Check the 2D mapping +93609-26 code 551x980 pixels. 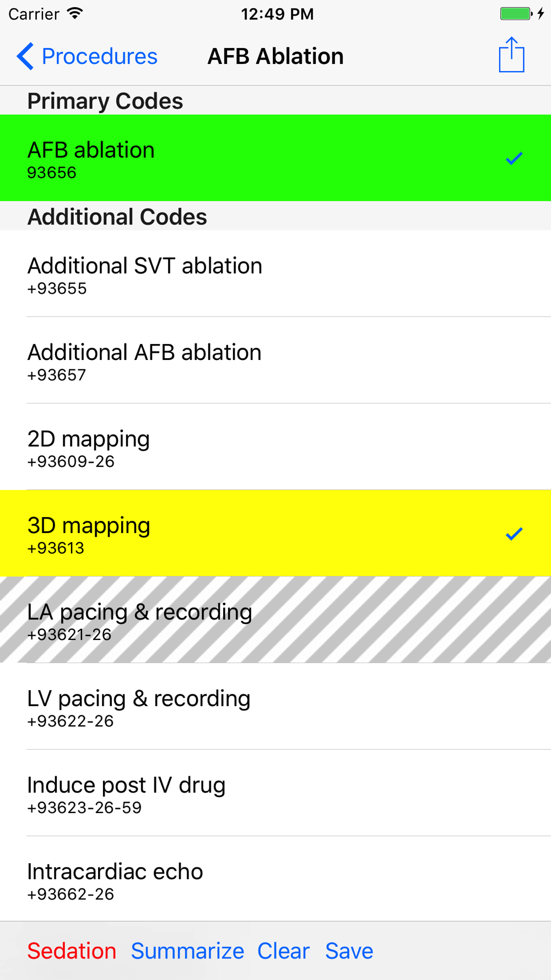275,447
